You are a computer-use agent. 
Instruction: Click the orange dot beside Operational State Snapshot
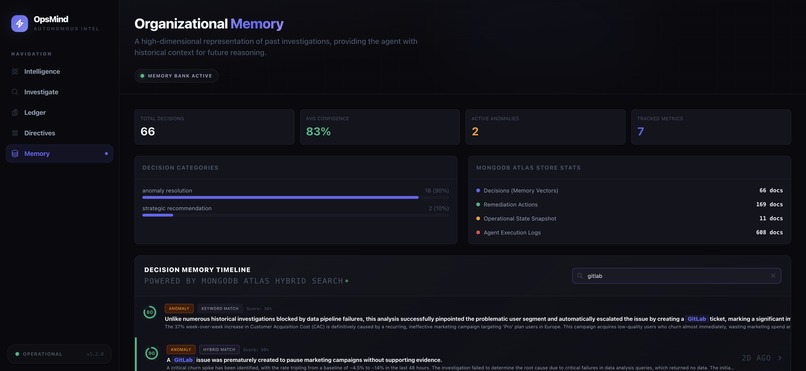click(478, 218)
